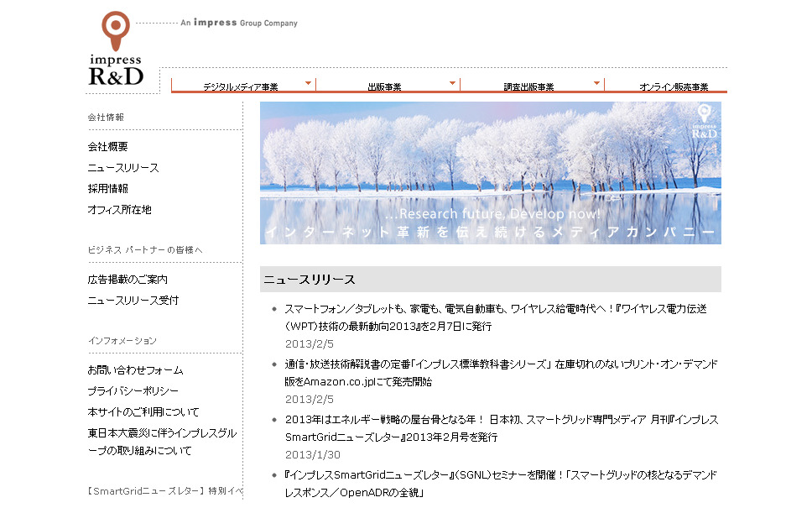Open the ニュースリリース sidebar link
Screen dimensions: 812x508
123,168
